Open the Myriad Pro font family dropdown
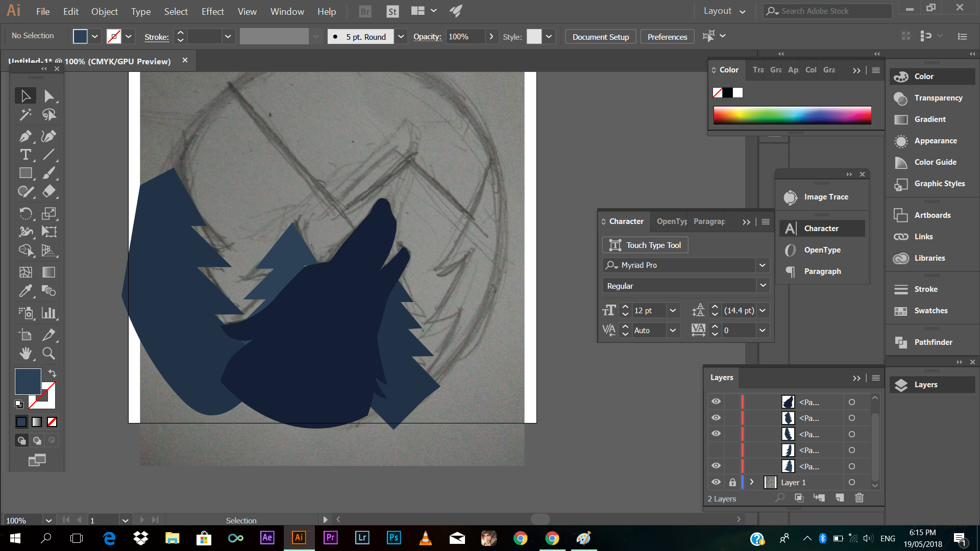980x551 pixels. pyautogui.click(x=762, y=265)
